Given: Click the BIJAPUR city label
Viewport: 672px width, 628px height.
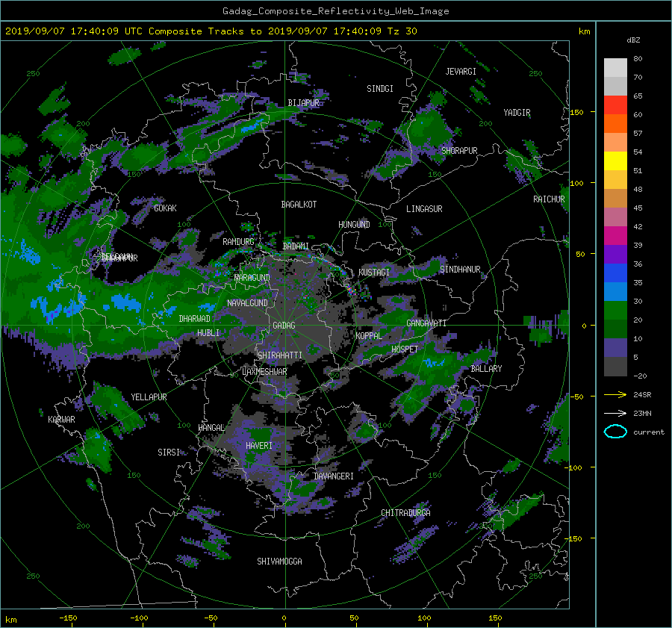Looking at the screenshot, I should (x=303, y=103).
